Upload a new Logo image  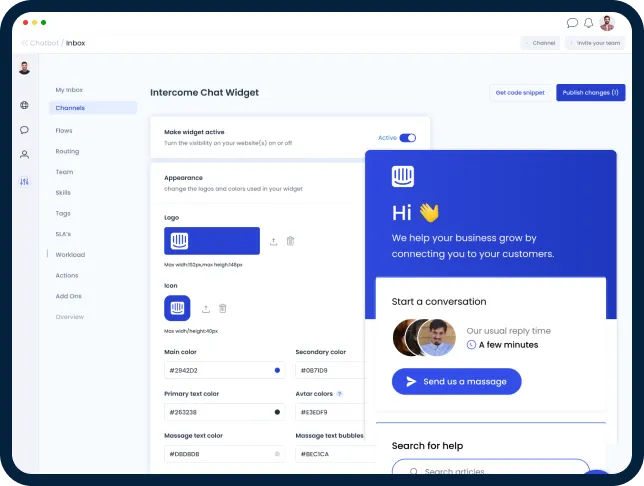click(274, 241)
